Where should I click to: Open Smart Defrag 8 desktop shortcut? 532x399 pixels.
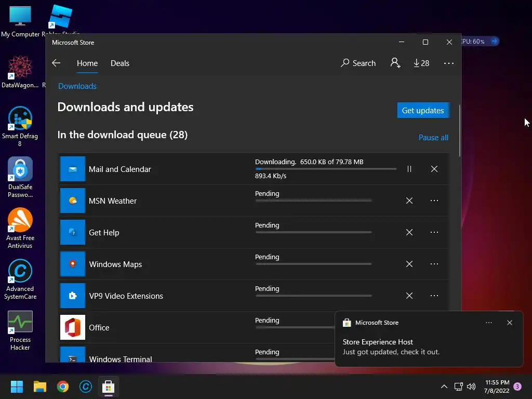(x=20, y=126)
